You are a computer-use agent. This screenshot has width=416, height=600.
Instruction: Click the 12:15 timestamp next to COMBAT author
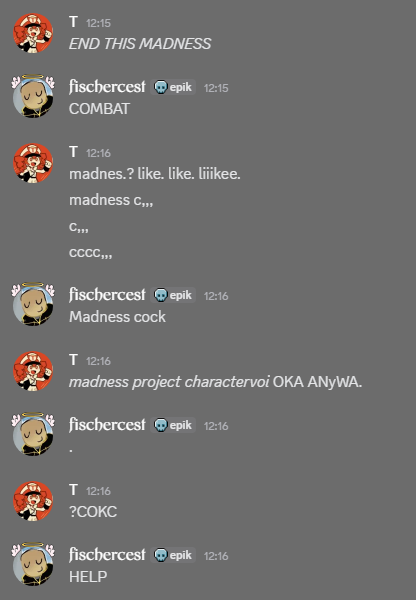[x=216, y=88]
